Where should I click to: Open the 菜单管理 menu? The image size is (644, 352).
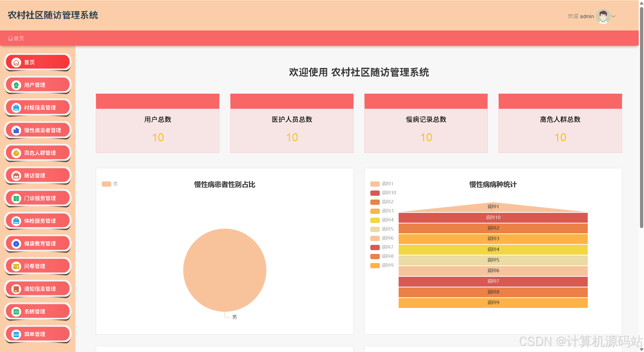point(38,334)
